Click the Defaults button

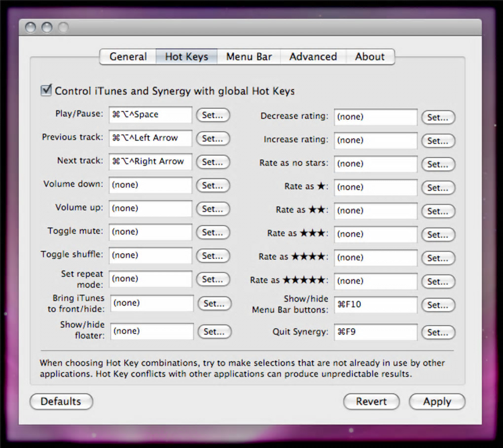(61, 401)
